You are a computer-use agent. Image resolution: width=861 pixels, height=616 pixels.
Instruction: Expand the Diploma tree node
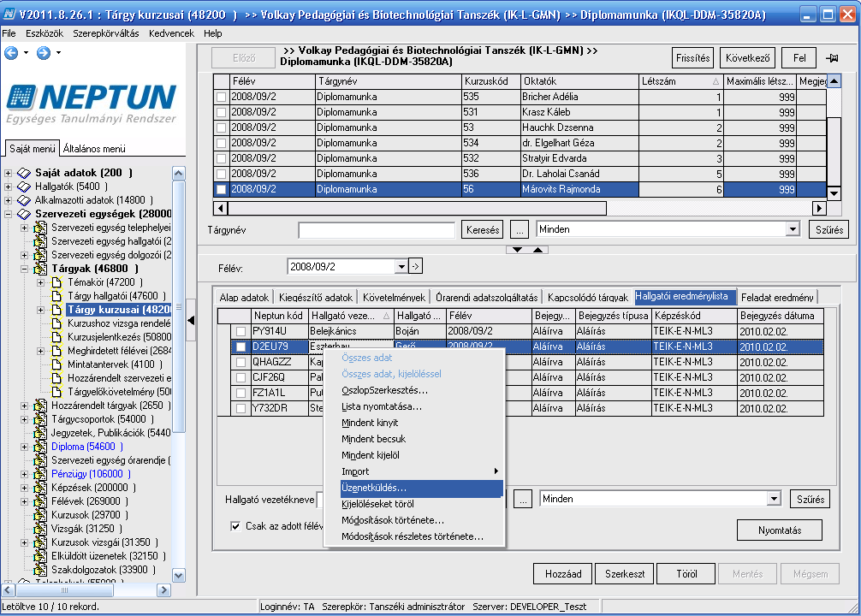point(25,447)
